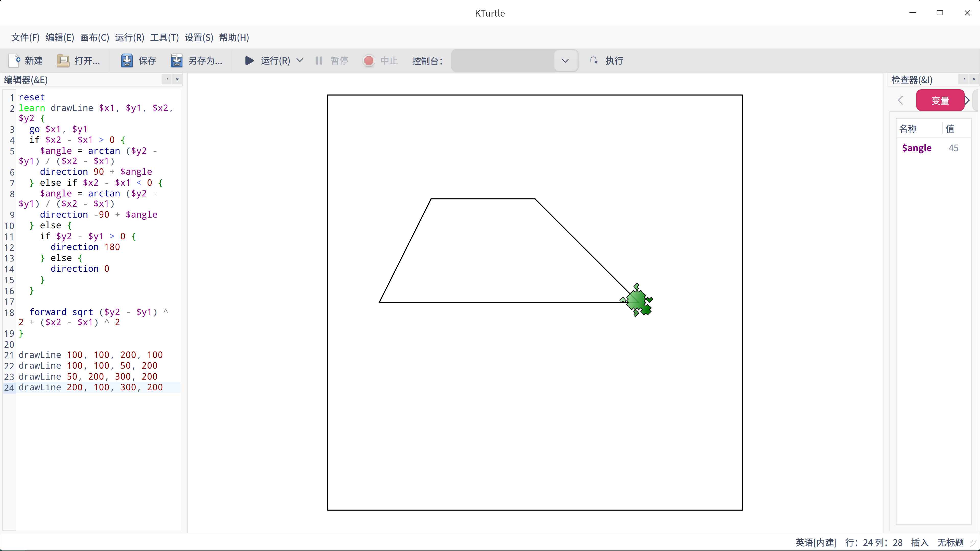980x551 pixels.
Task: Maximize the KTurtle window
Action: 940,13
